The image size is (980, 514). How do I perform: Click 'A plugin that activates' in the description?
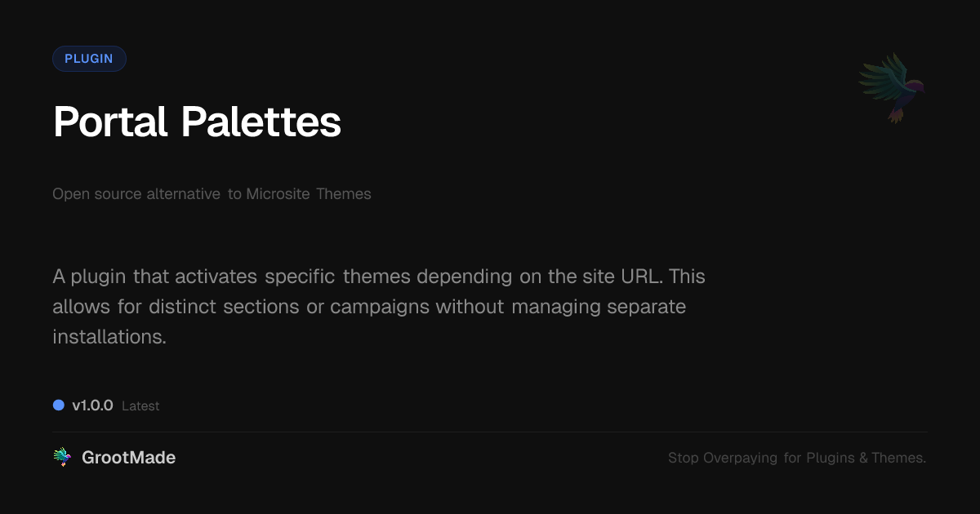[155, 277]
